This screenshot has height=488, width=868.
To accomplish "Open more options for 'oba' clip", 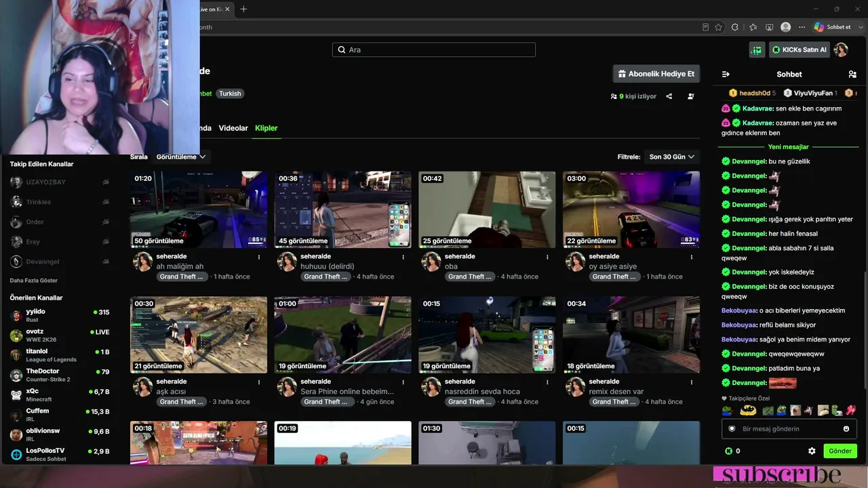I will [x=548, y=257].
